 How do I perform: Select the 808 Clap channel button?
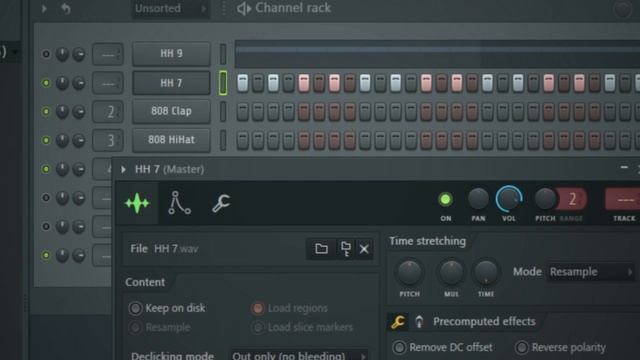click(171, 111)
